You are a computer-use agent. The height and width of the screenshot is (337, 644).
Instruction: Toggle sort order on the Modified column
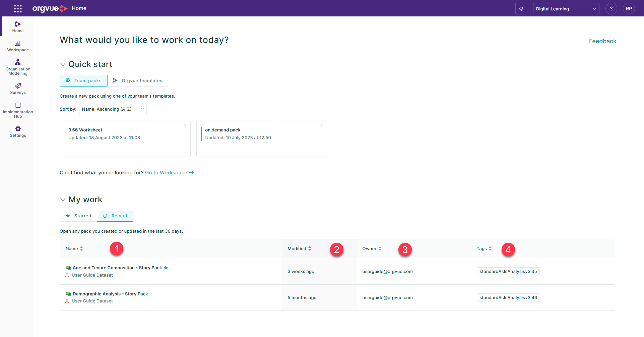[x=309, y=248]
